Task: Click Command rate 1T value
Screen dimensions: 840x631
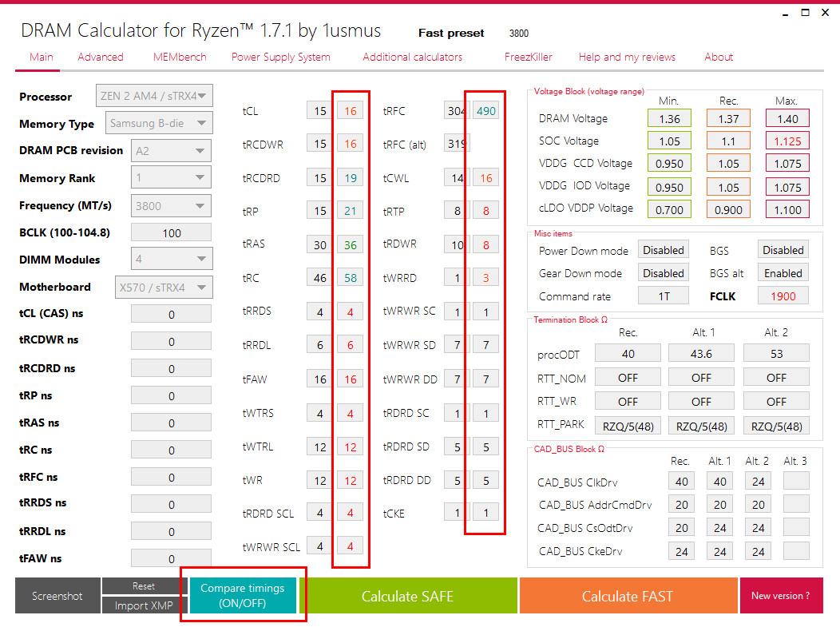Action: (x=664, y=296)
